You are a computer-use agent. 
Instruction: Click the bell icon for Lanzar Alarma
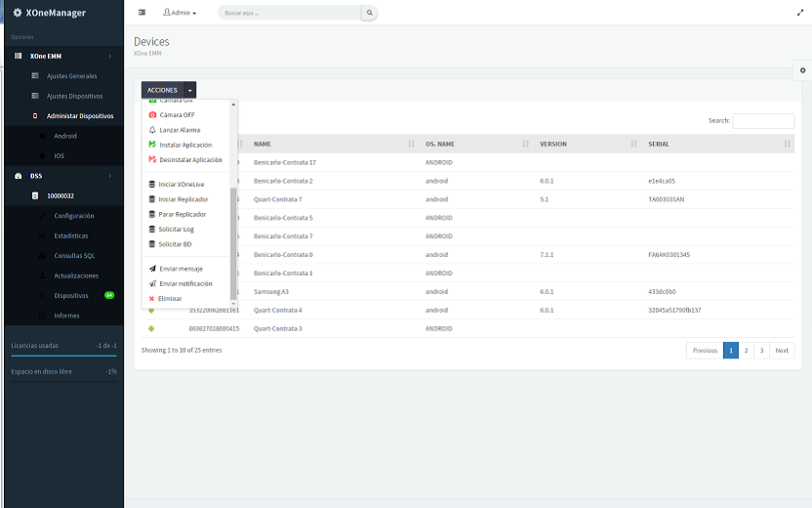pyautogui.click(x=152, y=130)
